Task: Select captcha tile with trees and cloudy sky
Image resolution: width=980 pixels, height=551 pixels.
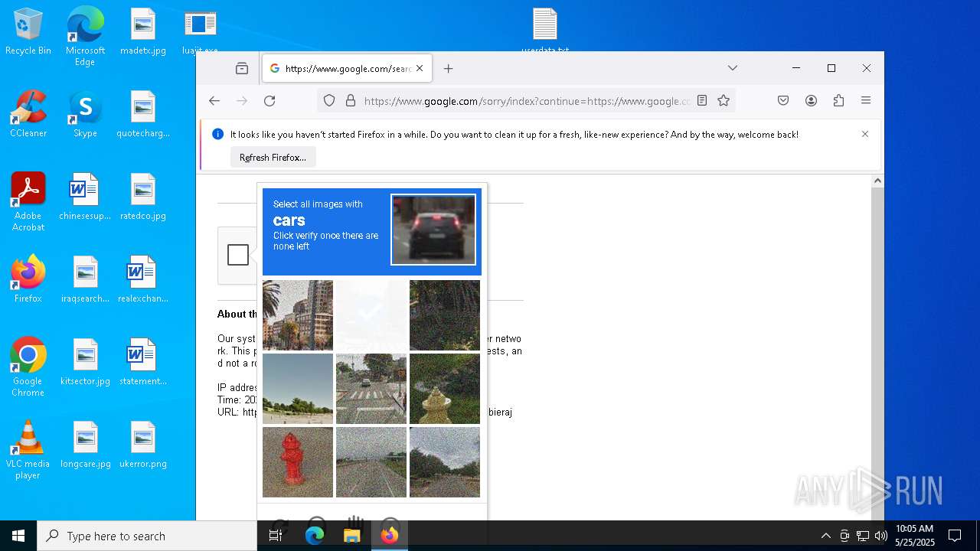Action: [x=445, y=462]
